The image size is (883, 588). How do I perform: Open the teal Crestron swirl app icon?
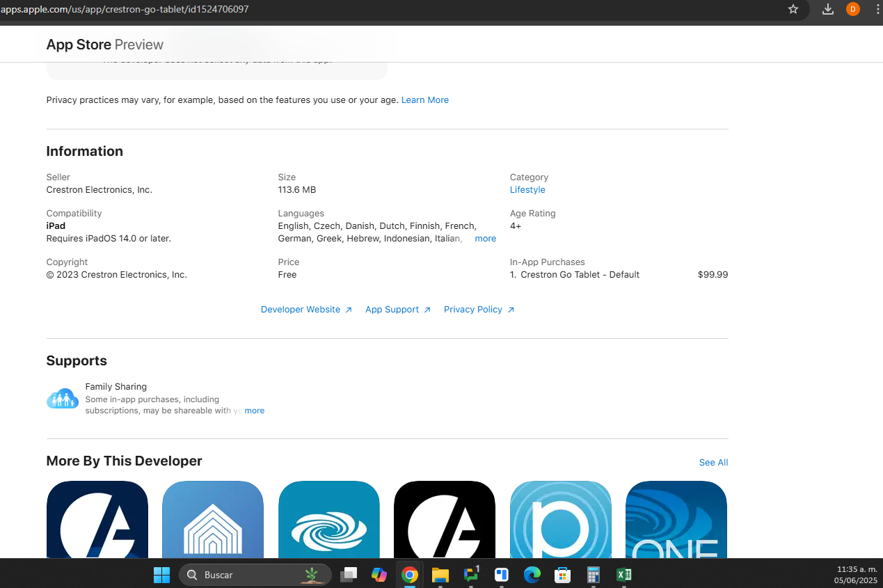329,519
